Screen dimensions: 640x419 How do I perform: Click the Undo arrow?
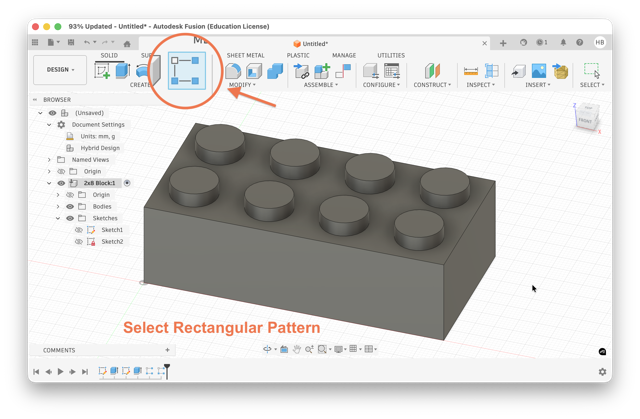click(87, 42)
